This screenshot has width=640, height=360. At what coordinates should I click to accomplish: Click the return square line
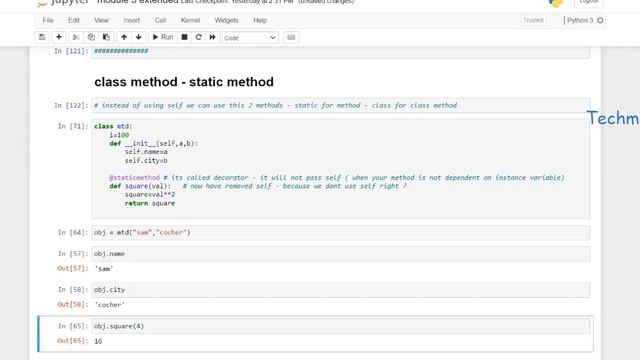click(x=150, y=203)
